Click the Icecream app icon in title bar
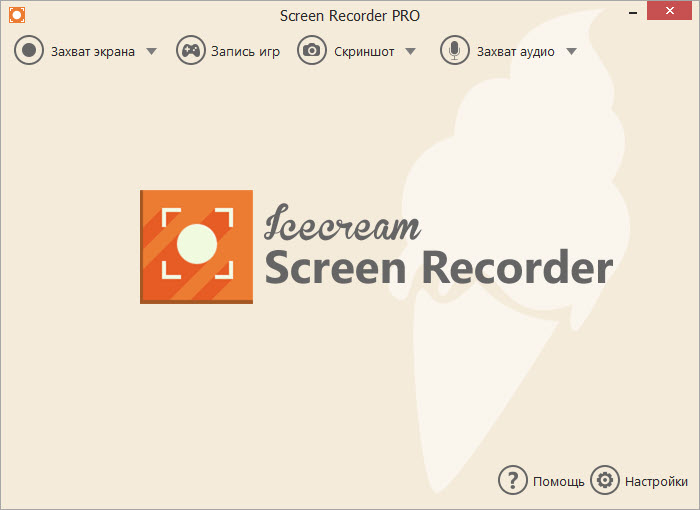 (x=17, y=15)
